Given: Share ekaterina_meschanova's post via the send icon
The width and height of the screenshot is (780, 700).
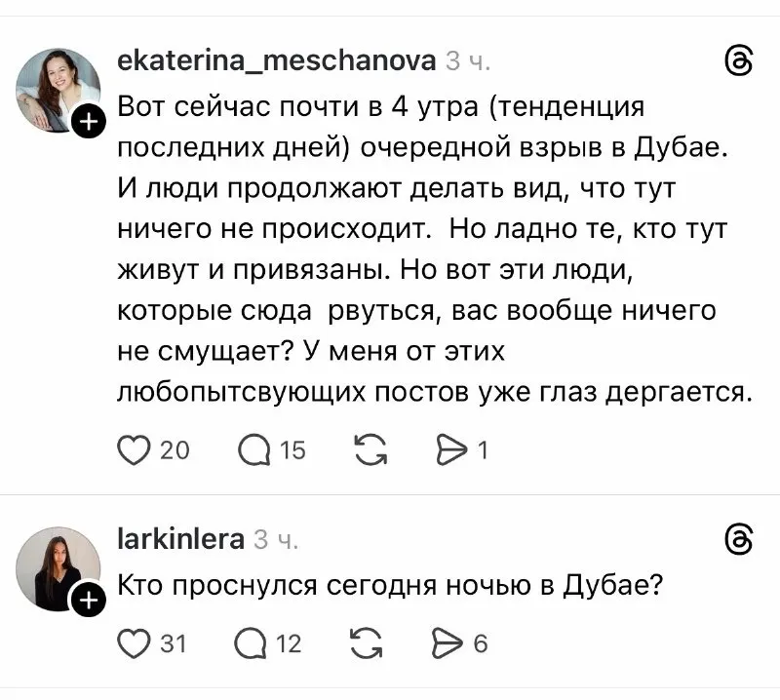Looking at the screenshot, I should 451,449.
